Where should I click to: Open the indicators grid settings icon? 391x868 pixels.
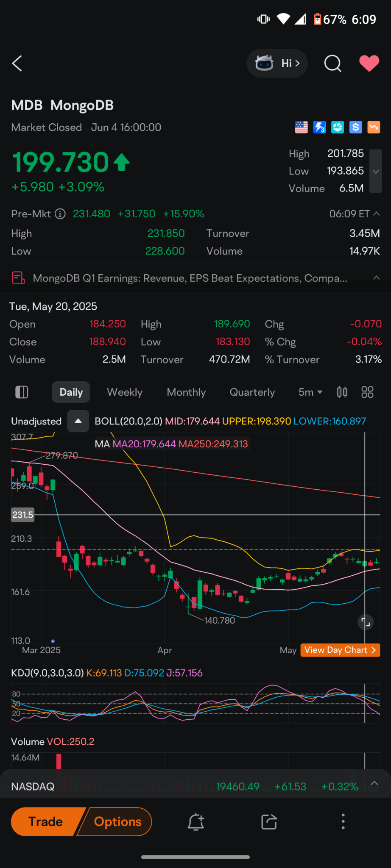click(x=367, y=392)
